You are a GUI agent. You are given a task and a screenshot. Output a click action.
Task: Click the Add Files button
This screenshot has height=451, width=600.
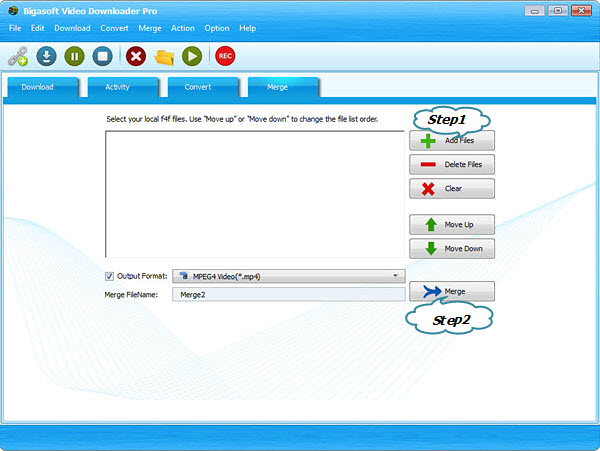pyautogui.click(x=452, y=140)
